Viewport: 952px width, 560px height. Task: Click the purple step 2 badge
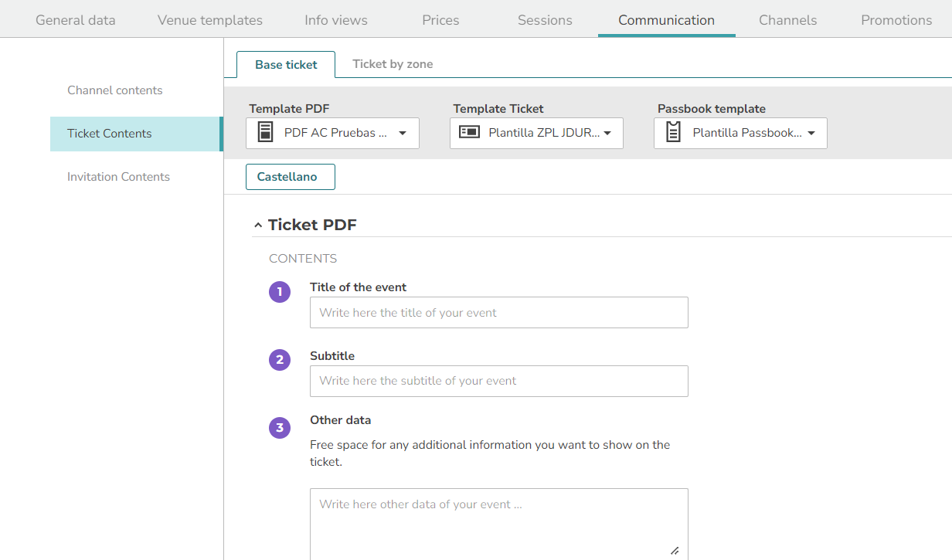(280, 360)
